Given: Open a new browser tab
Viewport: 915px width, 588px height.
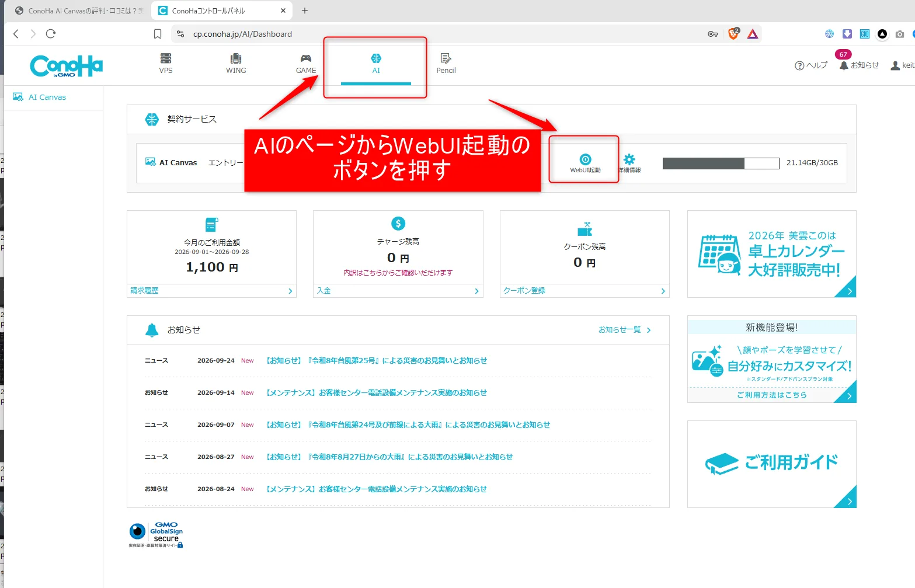Looking at the screenshot, I should 305,11.
